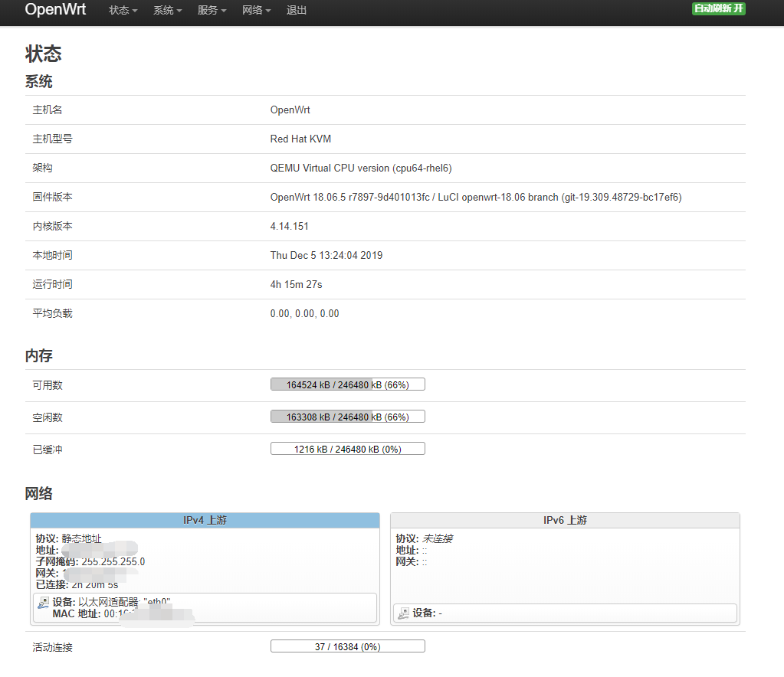Screen dimensions: 784x677
Task: Click the 空闲数 memory progress bar
Action: pyautogui.click(x=347, y=416)
